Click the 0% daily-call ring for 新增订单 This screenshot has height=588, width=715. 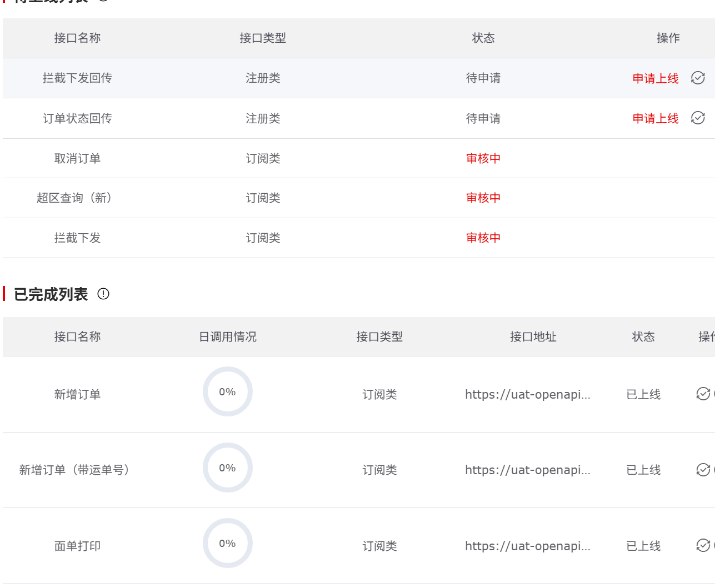coord(228,391)
